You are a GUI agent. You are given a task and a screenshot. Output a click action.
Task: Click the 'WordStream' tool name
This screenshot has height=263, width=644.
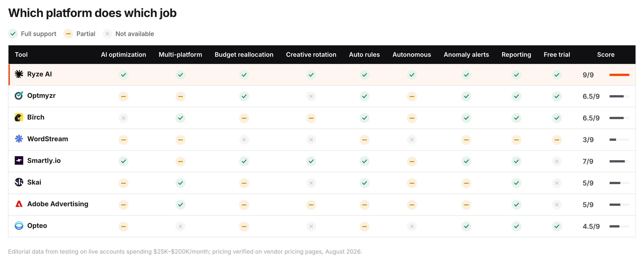tap(48, 139)
